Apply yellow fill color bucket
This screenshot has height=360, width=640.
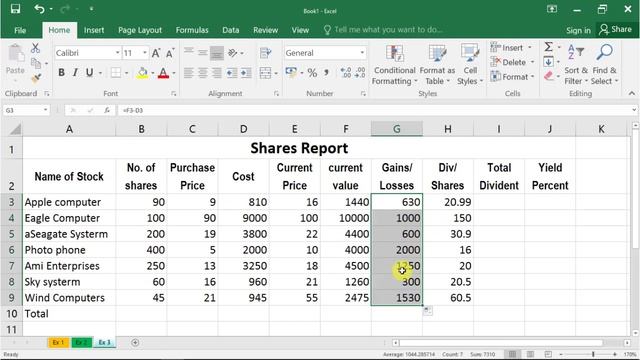point(142,73)
